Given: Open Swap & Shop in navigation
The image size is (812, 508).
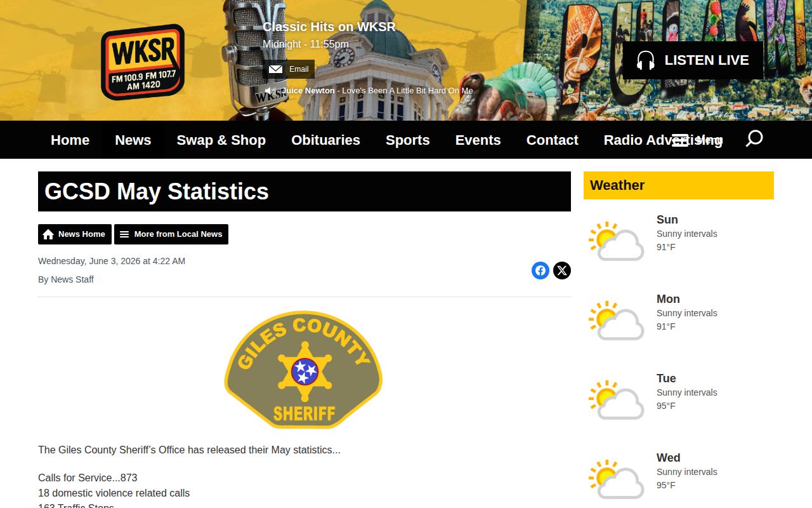Looking at the screenshot, I should coord(221,140).
